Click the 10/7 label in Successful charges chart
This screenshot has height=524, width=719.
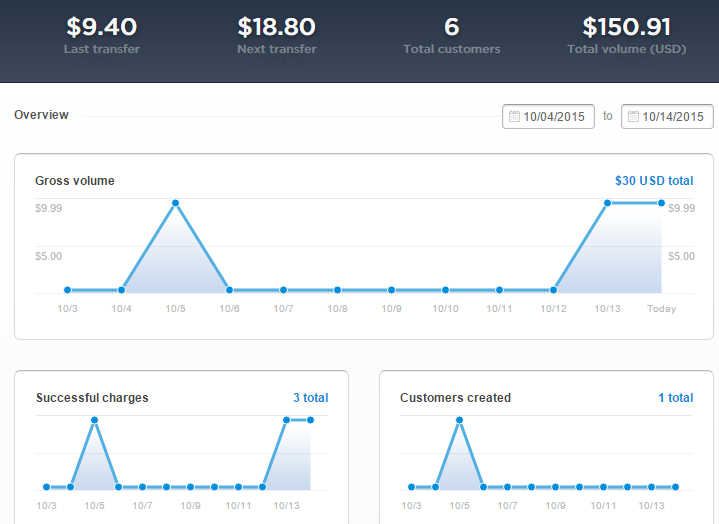coord(143,505)
